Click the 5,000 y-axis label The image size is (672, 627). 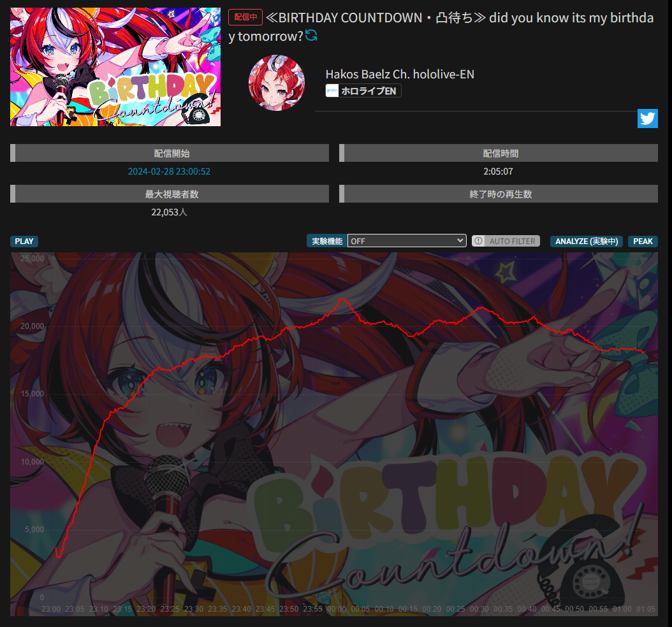[34, 530]
